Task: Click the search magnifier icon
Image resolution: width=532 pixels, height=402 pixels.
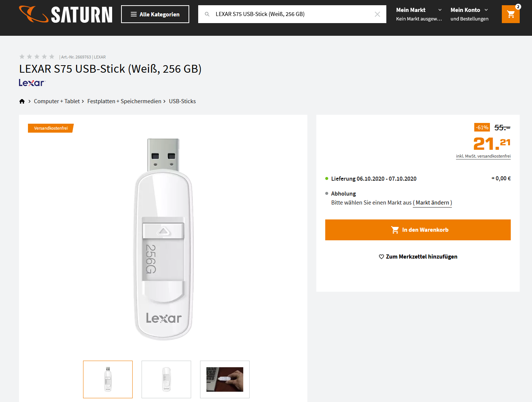Action: coord(207,14)
